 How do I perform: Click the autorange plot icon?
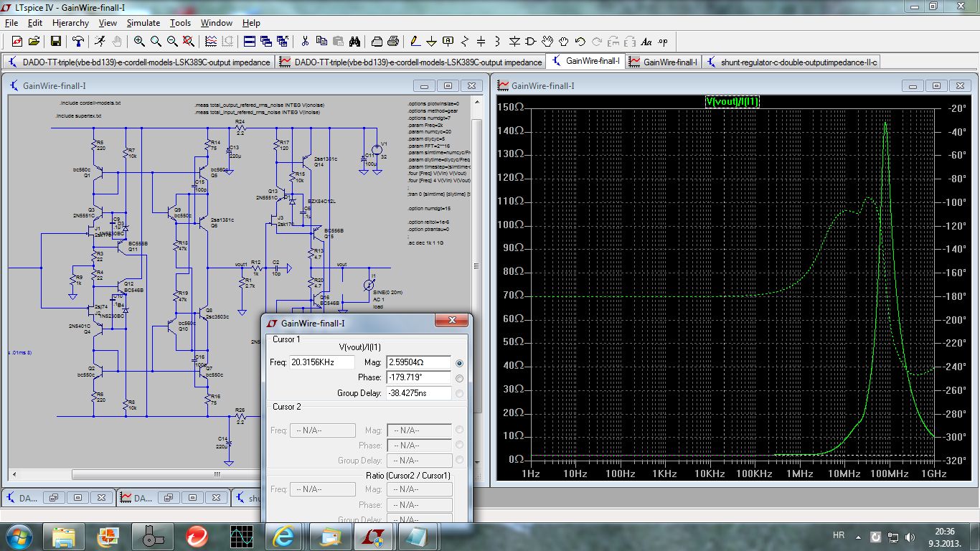[x=211, y=42]
